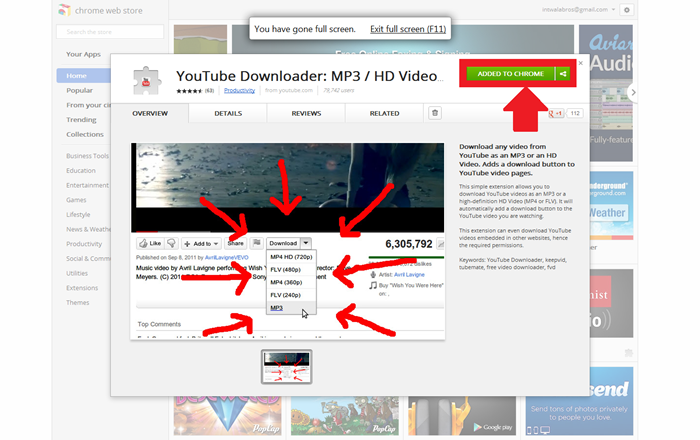
Task: Open the Plants vs Zombies PopCap tile
Action: point(345,415)
